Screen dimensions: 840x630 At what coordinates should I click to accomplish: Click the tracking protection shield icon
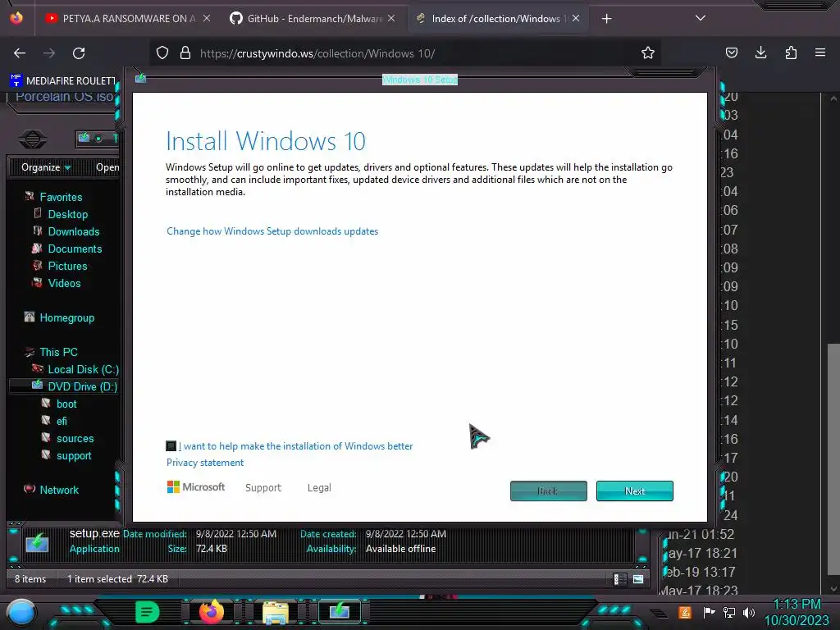162,53
